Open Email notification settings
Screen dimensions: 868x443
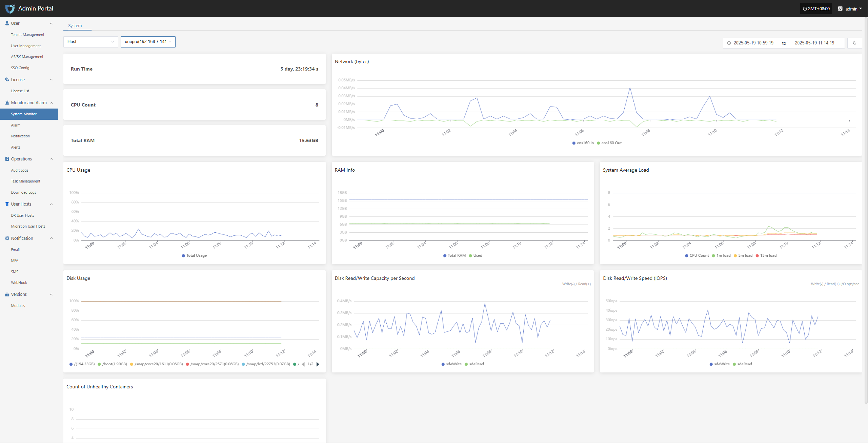click(x=15, y=250)
